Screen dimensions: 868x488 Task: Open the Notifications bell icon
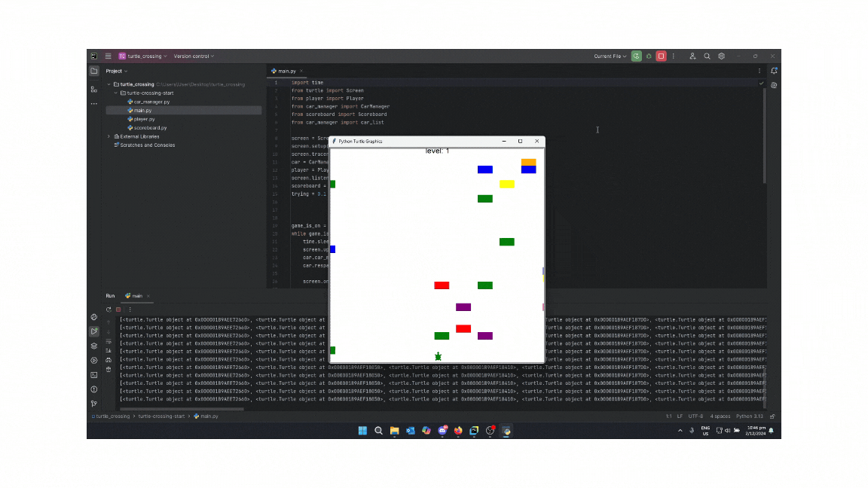(774, 71)
